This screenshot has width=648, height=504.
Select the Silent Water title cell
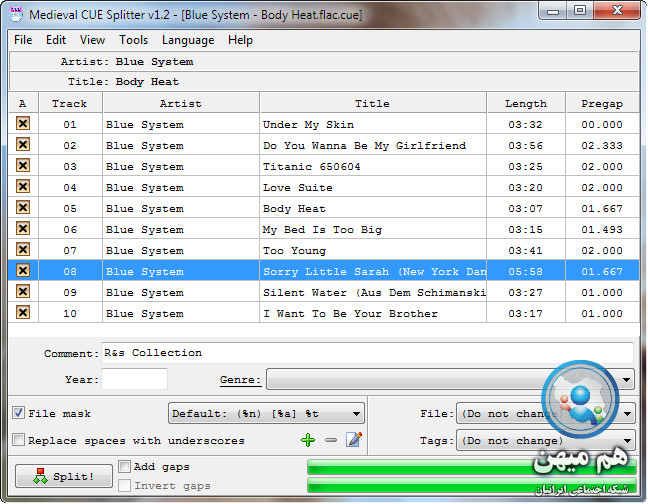(373, 292)
